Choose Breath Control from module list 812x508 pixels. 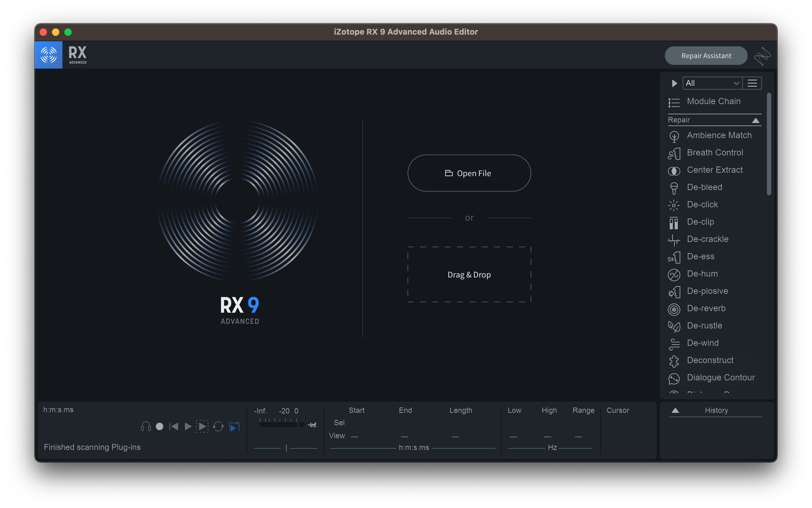point(715,153)
